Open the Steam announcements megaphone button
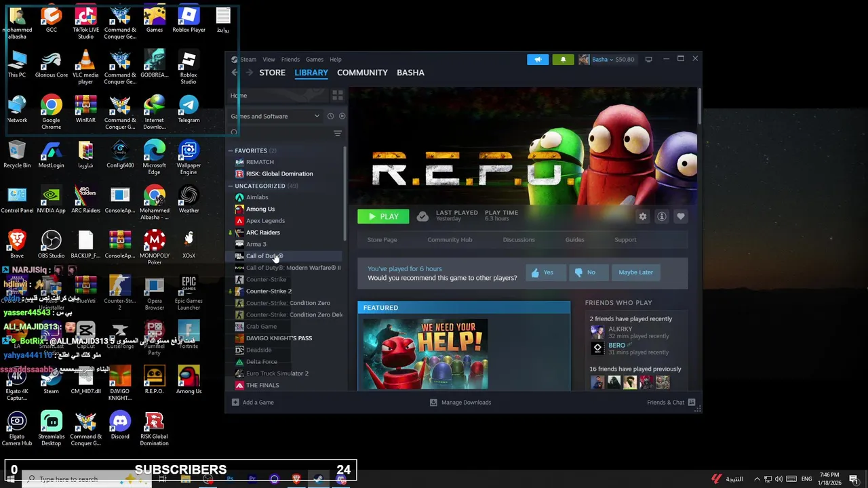 (x=538, y=60)
